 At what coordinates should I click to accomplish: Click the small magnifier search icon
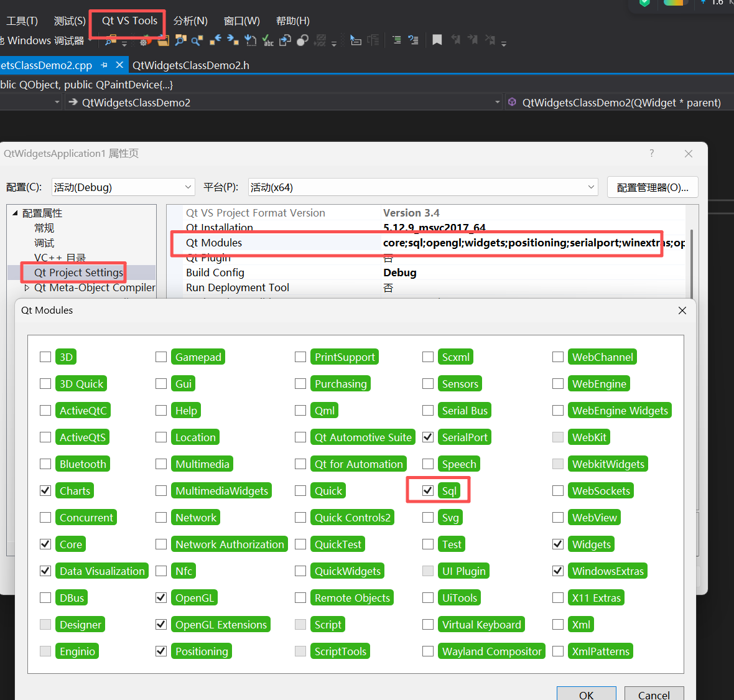pyautogui.click(x=197, y=40)
